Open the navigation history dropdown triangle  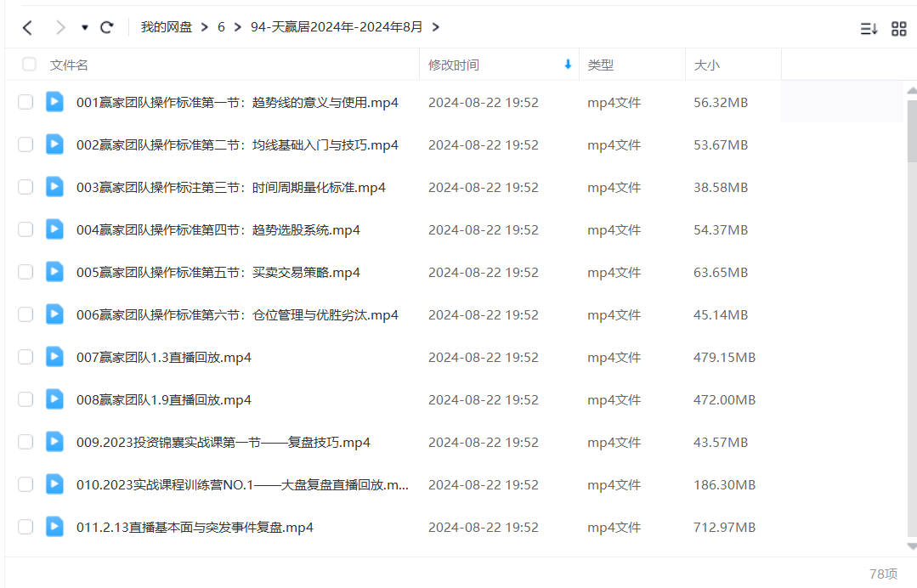(85, 27)
